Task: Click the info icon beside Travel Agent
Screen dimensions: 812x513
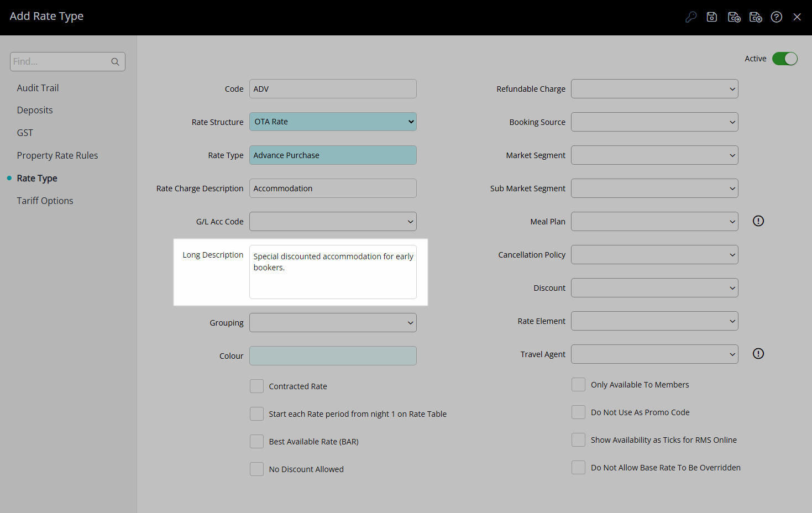Action: click(758, 354)
